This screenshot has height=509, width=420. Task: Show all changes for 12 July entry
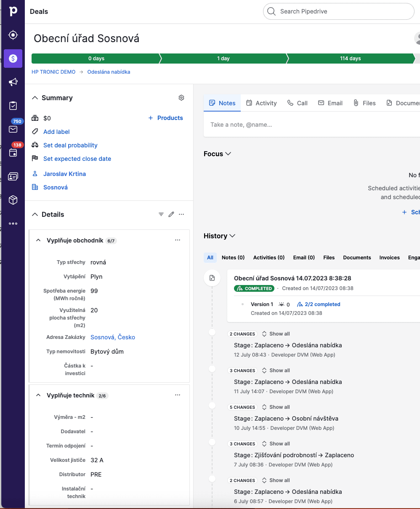(276, 334)
